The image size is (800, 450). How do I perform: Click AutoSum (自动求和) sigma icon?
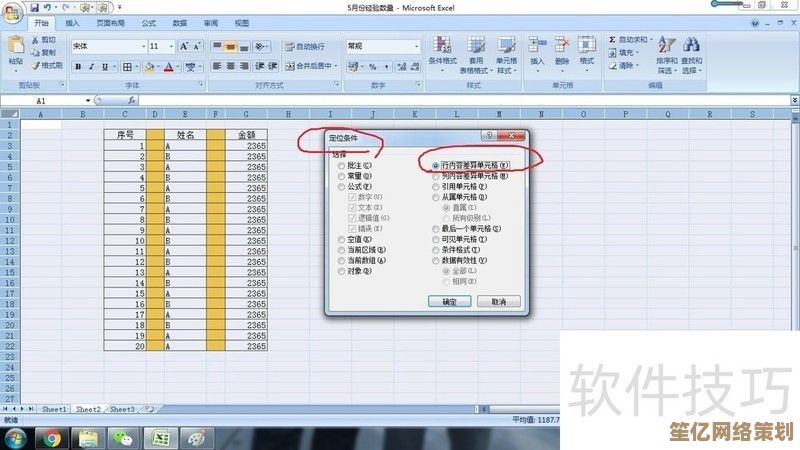click(612, 39)
